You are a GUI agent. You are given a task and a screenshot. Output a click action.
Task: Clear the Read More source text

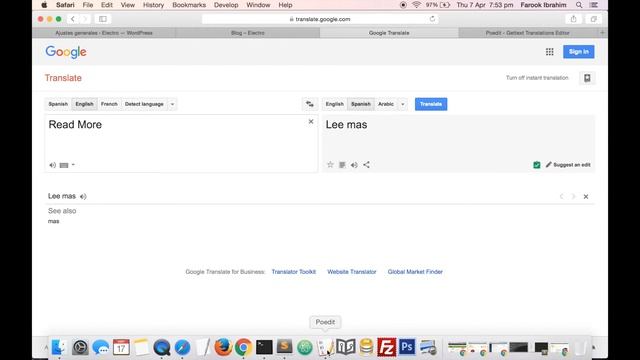coord(311,122)
